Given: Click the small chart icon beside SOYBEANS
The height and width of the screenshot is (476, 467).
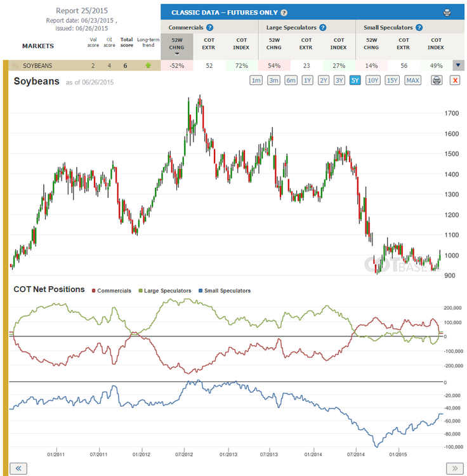Looking at the screenshot, I should (x=15, y=65).
